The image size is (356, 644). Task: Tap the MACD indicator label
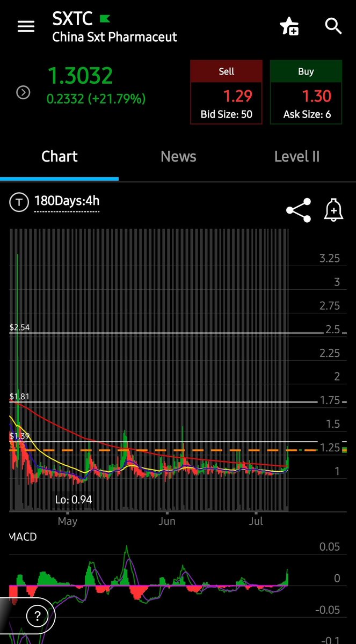tap(23, 537)
